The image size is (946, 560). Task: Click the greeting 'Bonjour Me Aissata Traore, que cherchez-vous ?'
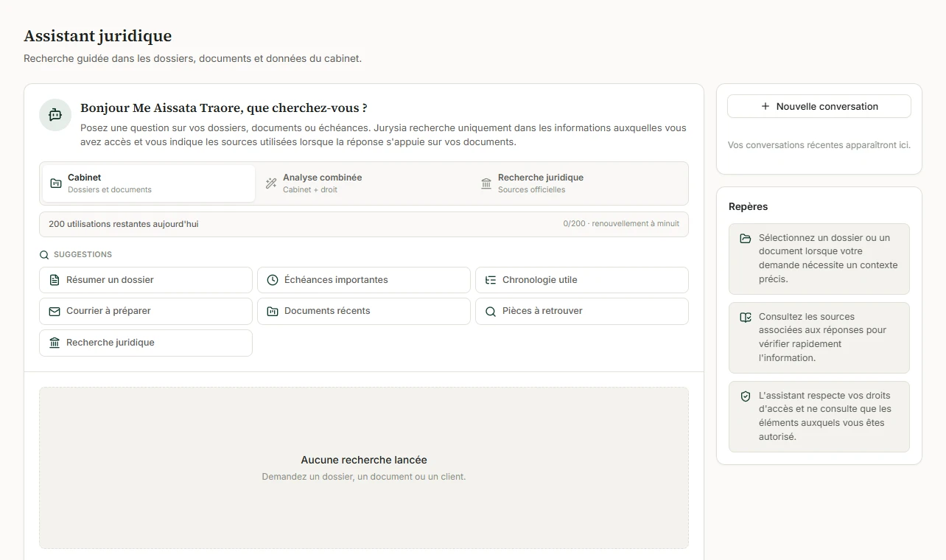click(x=224, y=108)
